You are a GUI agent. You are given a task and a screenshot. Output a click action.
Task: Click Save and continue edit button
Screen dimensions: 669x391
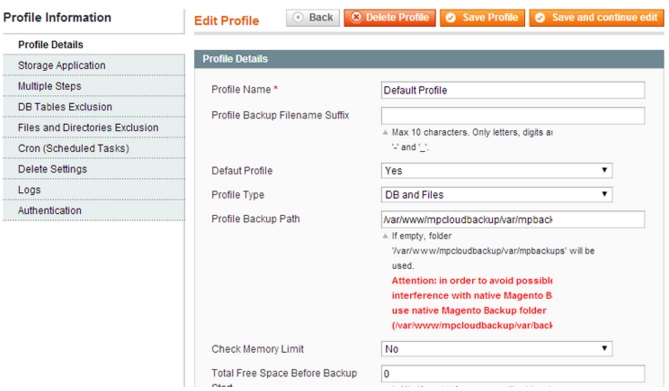pyautogui.click(x=596, y=18)
